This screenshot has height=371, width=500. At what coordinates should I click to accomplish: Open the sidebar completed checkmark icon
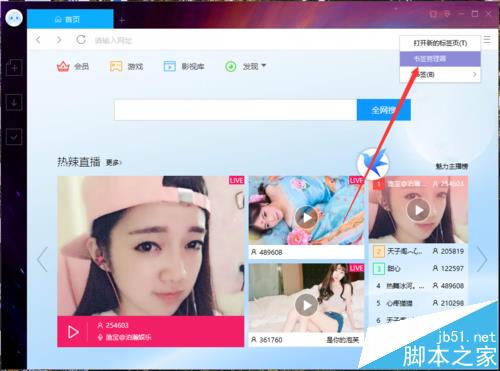14,137
